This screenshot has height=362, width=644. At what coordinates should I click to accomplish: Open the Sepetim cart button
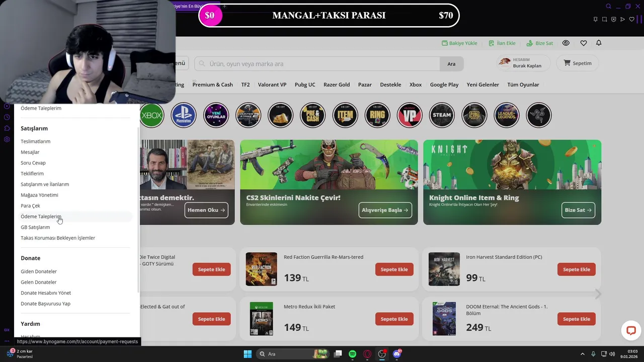coord(578,63)
